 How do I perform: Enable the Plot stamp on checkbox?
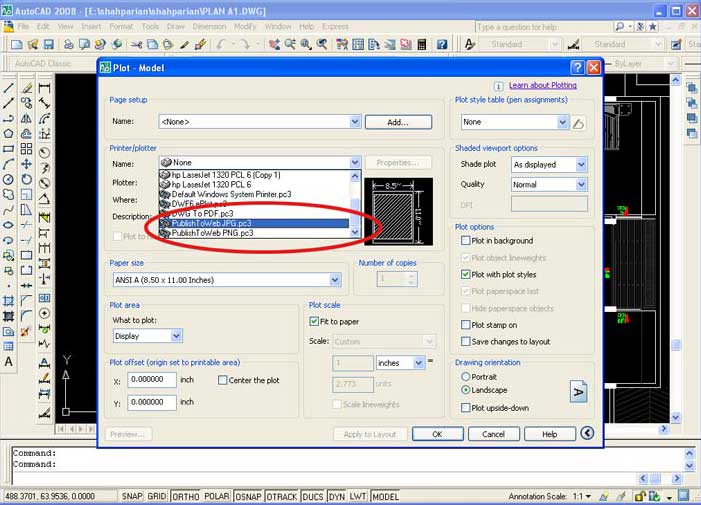point(465,324)
